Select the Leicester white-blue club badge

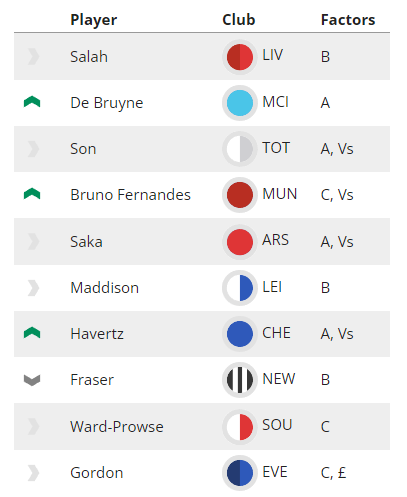pyautogui.click(x=240, y=288)
